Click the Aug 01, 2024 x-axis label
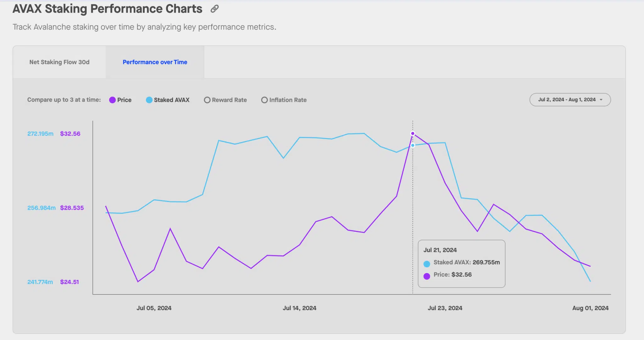The image size is (644, 340). point(590,308)
